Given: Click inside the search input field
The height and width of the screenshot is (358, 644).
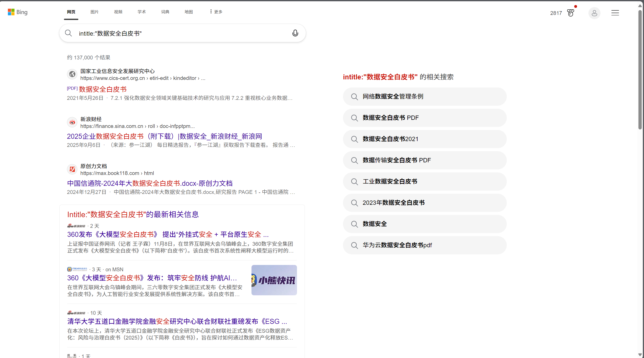Looking at the screenshot, I should [177, 33].
